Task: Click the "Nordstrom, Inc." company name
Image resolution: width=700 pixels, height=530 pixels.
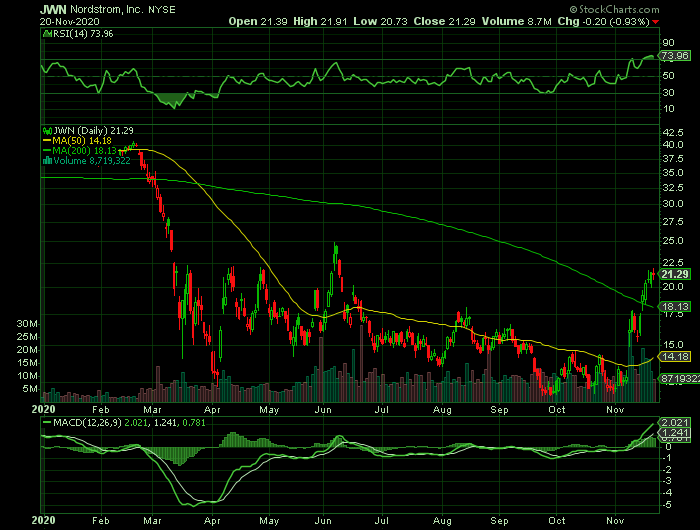Action: pyautogui.click(x=107, y=9)
